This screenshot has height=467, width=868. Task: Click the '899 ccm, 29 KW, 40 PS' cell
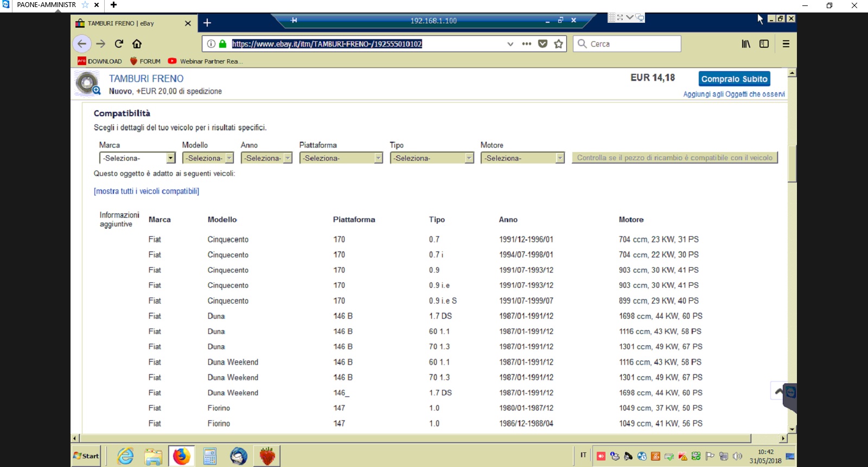[659, 301]
